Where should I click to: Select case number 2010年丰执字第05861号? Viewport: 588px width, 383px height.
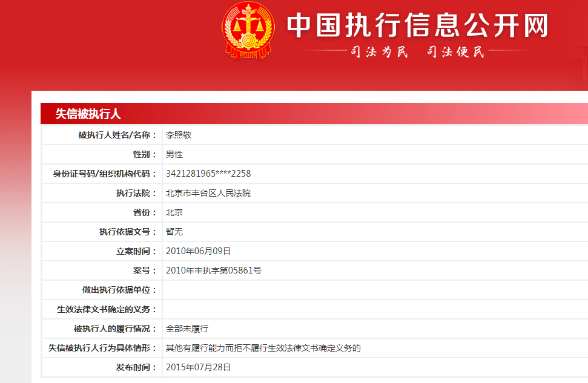(x=214, y=270)
